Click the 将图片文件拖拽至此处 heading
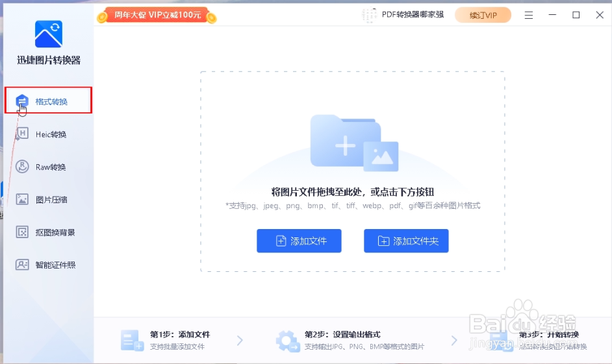Image resolution: width=612 pixels, height=364 pixels. click(x=353, y=192)
